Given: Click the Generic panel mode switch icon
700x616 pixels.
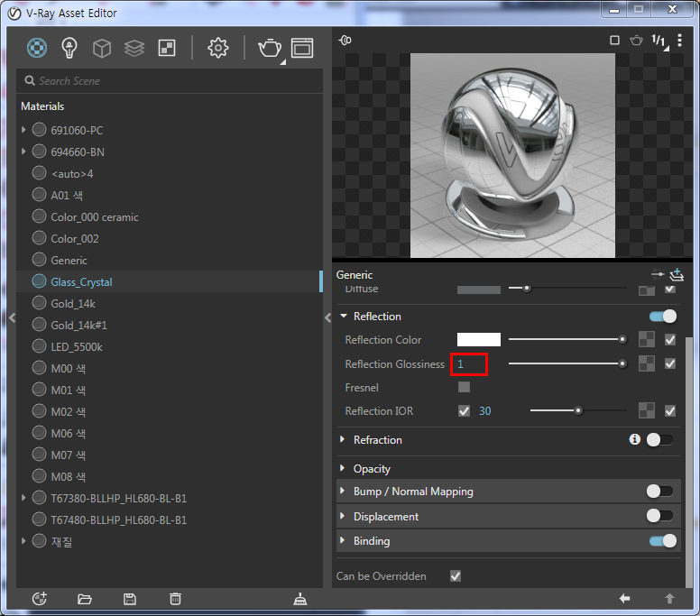Looking at the screenshot, I should pyautogui.click(x=658, y=274).
